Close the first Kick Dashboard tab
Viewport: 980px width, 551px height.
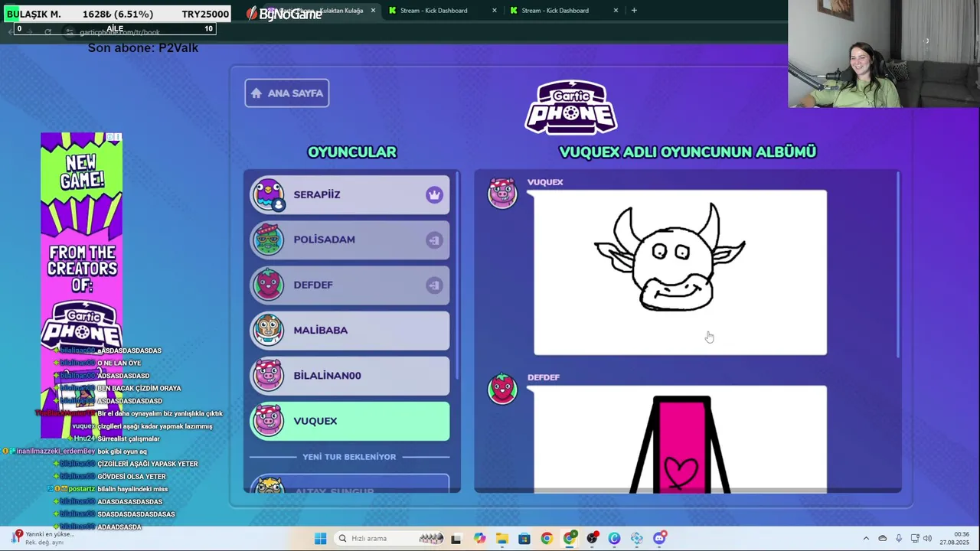(x=494, y=11)
